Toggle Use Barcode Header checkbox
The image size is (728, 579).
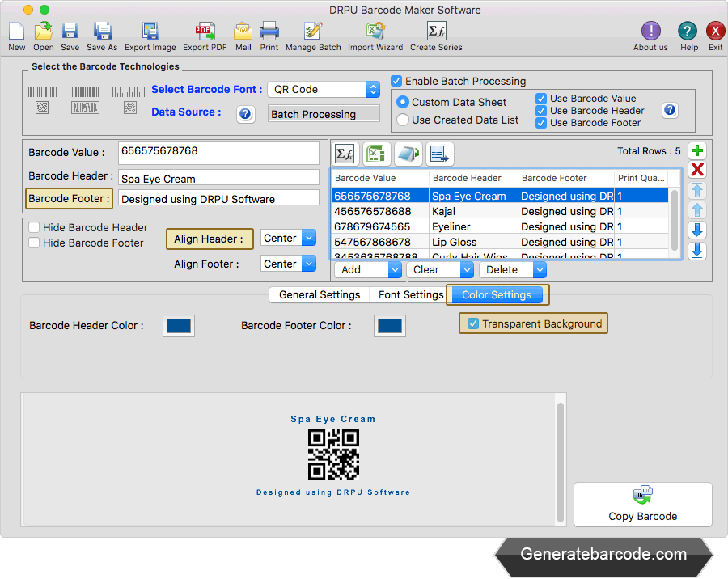[541, 111]
